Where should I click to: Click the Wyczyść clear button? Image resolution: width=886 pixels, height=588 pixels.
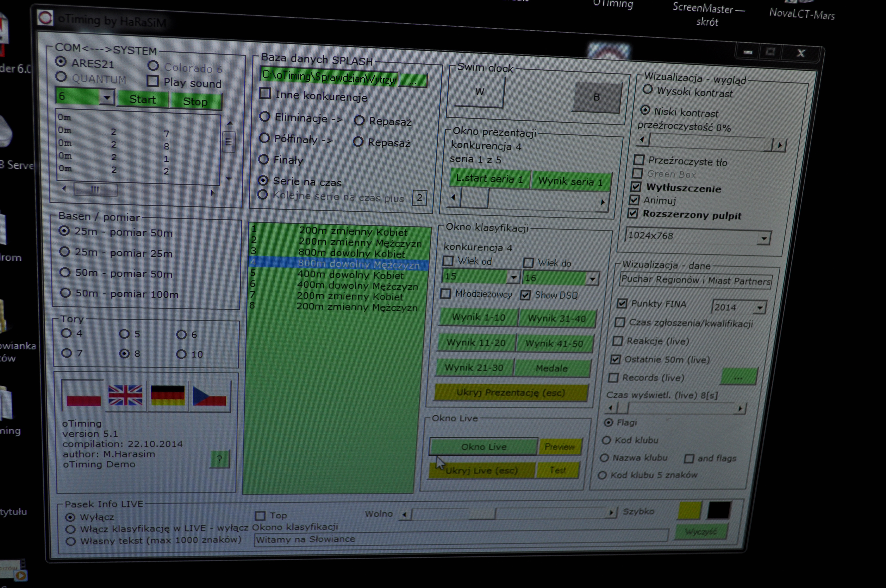pos(701,532)
